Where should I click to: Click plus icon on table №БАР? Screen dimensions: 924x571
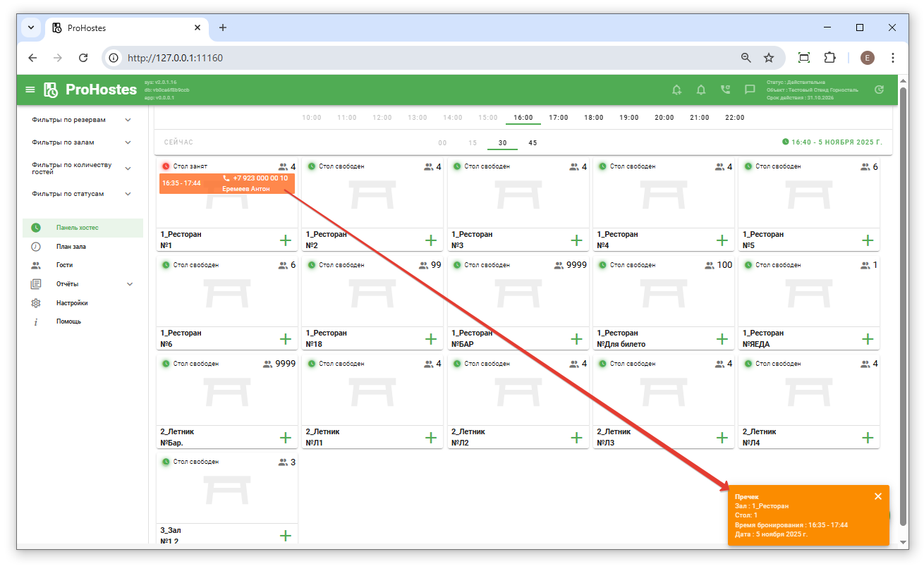coord(576,339)
